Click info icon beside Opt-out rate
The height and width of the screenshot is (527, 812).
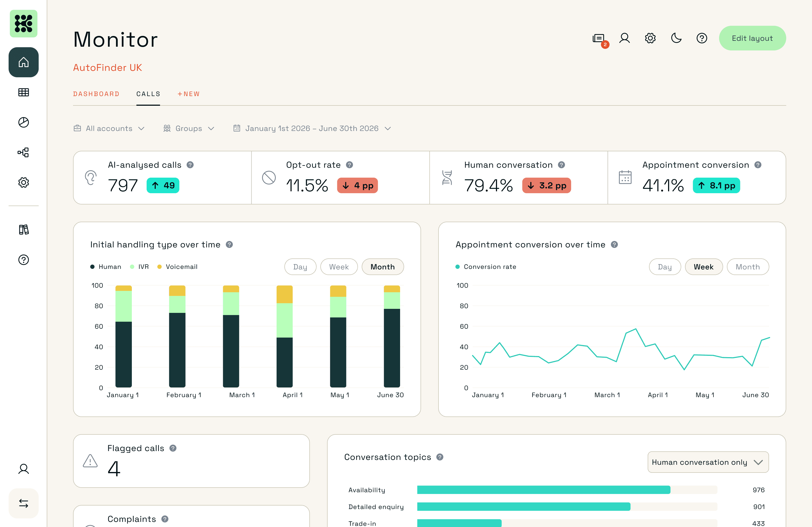[x=349, y=165]
